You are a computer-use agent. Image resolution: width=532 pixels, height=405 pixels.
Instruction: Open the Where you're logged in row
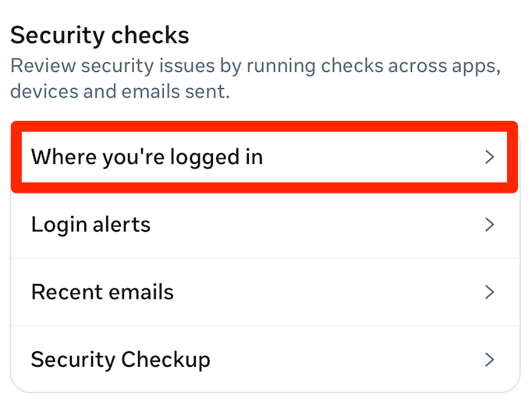(265, 157)
